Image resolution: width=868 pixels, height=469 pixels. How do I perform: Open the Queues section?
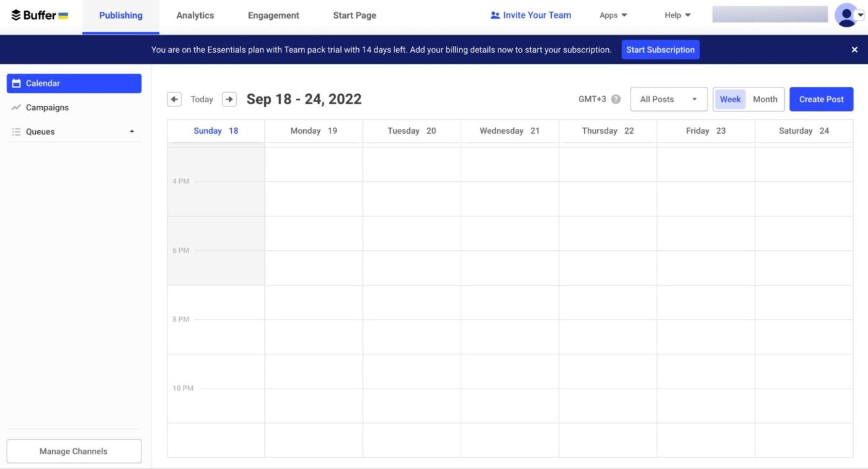(x=40, y=131)
